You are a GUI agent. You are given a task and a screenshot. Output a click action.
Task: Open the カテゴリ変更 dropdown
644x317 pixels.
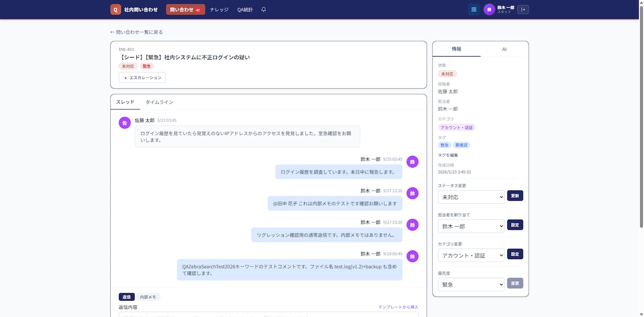471,255
